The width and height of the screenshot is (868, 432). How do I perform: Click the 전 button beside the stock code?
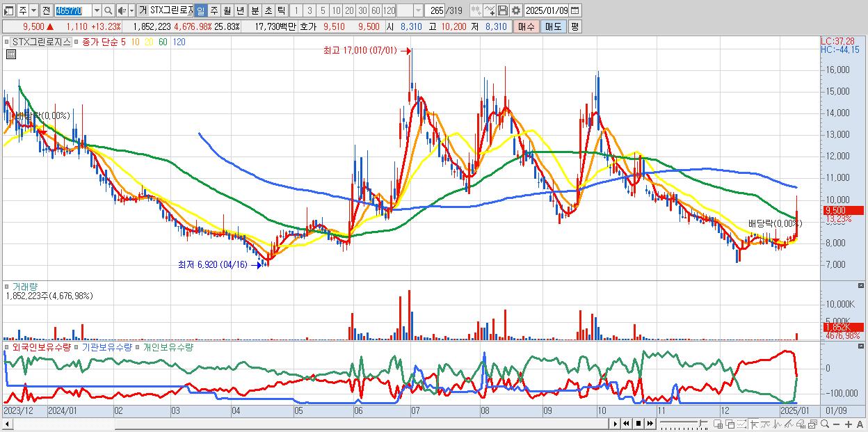tap(46, 10)
